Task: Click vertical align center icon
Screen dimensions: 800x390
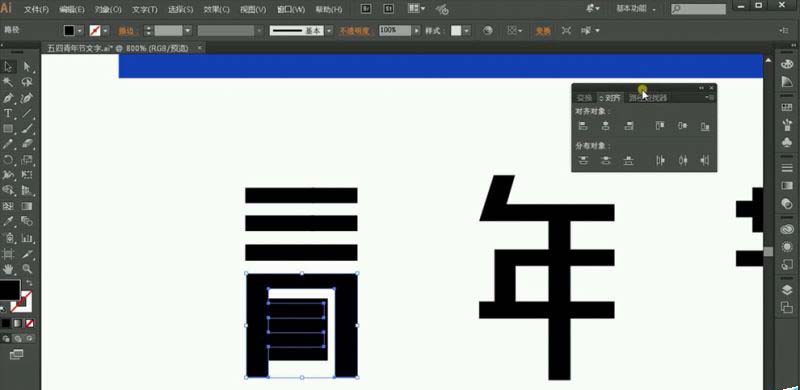Action: pyautogui.click(x=683, y=126)
